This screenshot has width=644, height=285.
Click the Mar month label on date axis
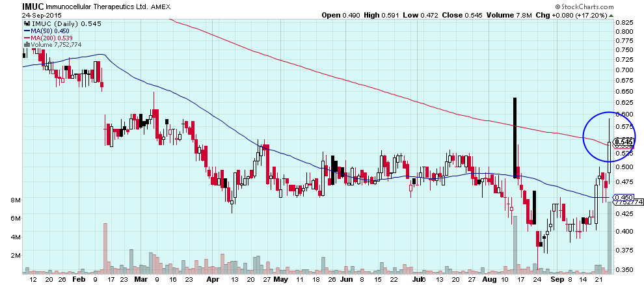click(x=141, y=279)
